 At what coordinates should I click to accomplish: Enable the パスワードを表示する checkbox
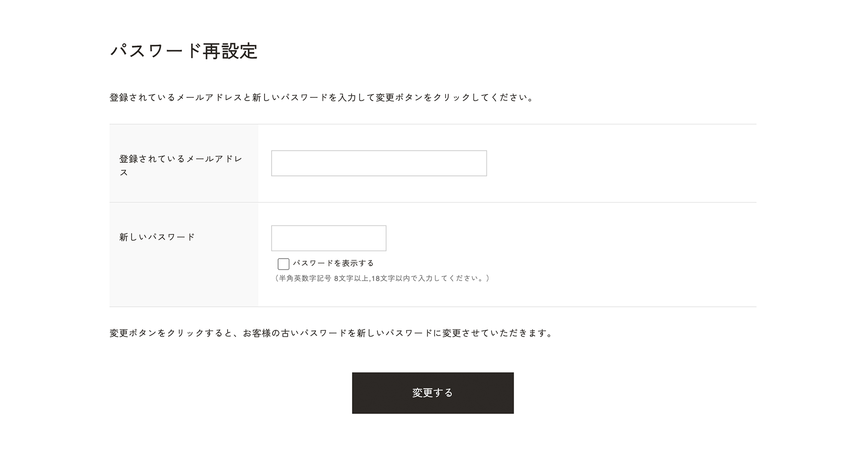(283, 264)
